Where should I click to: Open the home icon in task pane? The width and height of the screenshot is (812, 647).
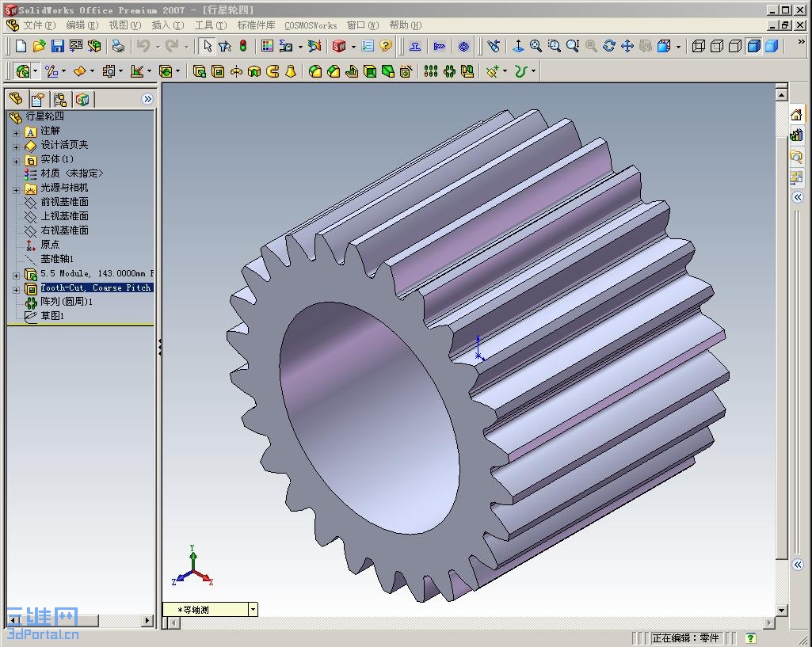click(x=796, y=114)
